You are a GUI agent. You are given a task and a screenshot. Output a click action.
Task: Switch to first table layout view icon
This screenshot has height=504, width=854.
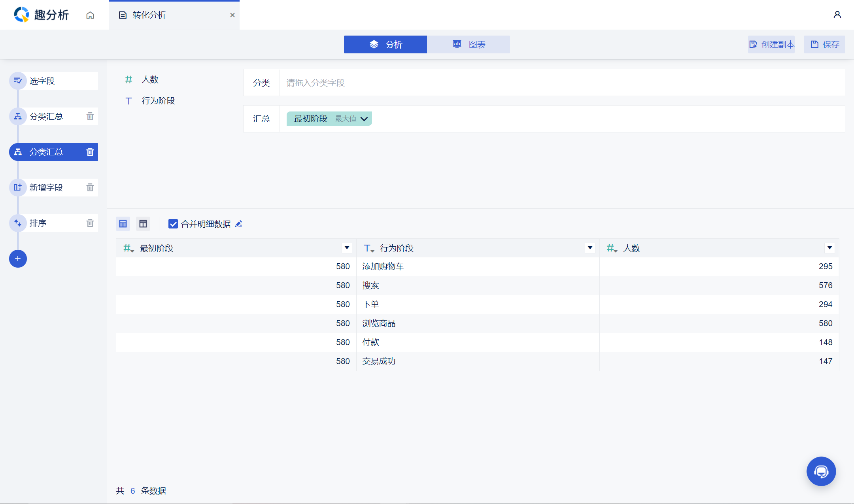coord(123,224)
